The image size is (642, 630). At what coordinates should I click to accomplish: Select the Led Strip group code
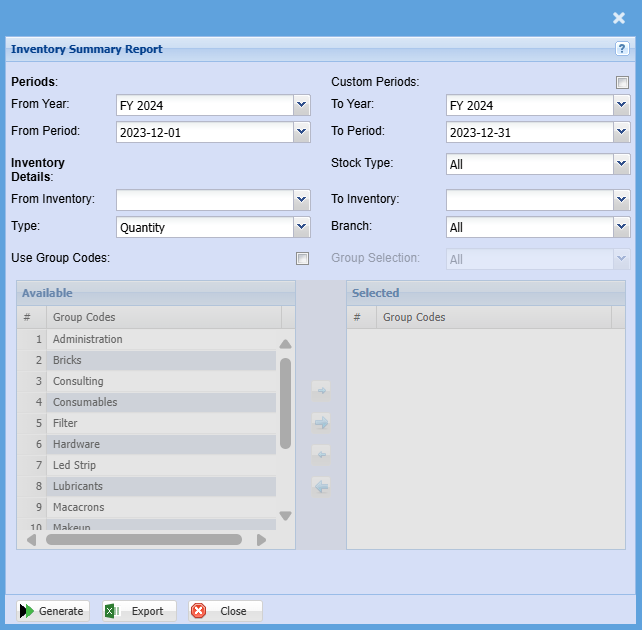(147, 465)
